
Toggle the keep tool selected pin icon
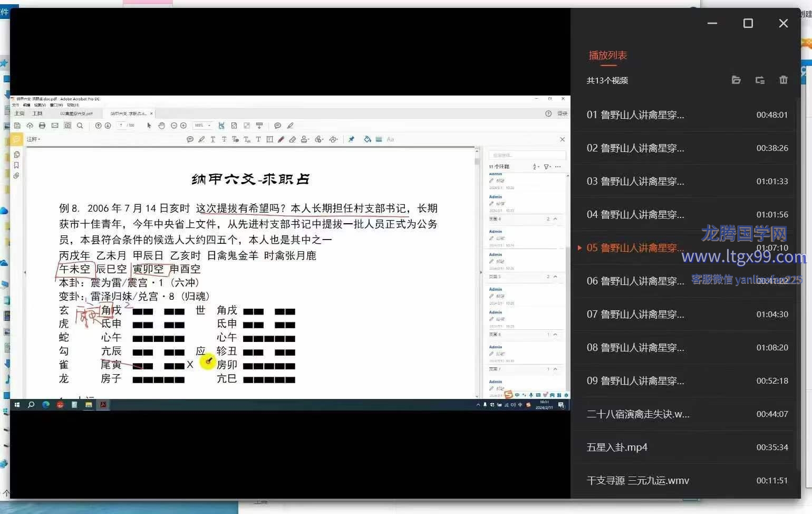coord(351,139)
